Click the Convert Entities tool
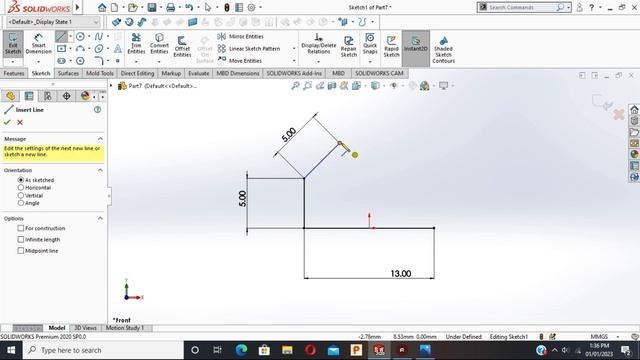640x360 pixels. point(159,44)
